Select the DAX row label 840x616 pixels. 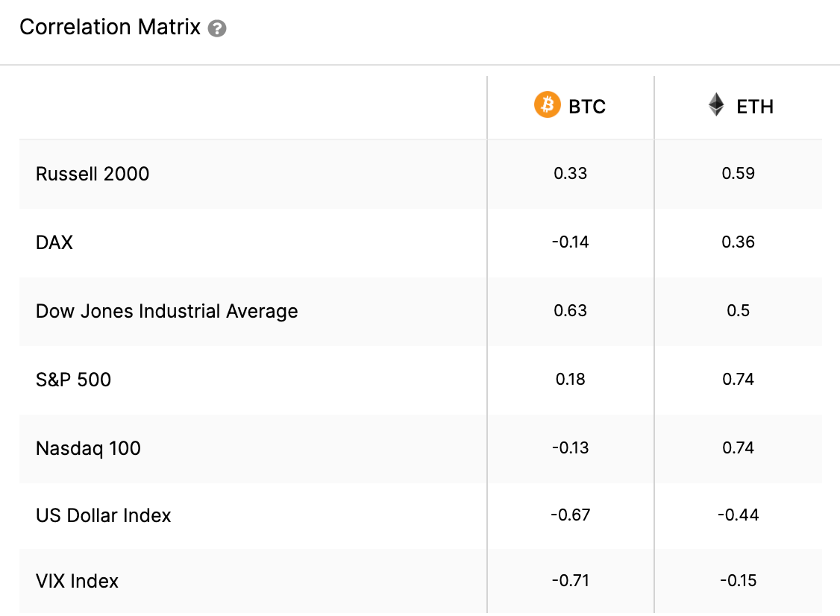click(54, 242)
